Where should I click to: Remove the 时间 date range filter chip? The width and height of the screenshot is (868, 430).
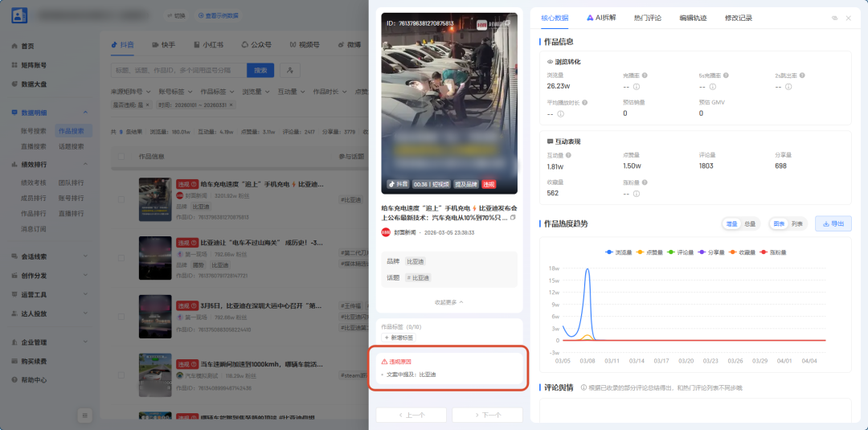pyautogui.click(x=231, y=104)
